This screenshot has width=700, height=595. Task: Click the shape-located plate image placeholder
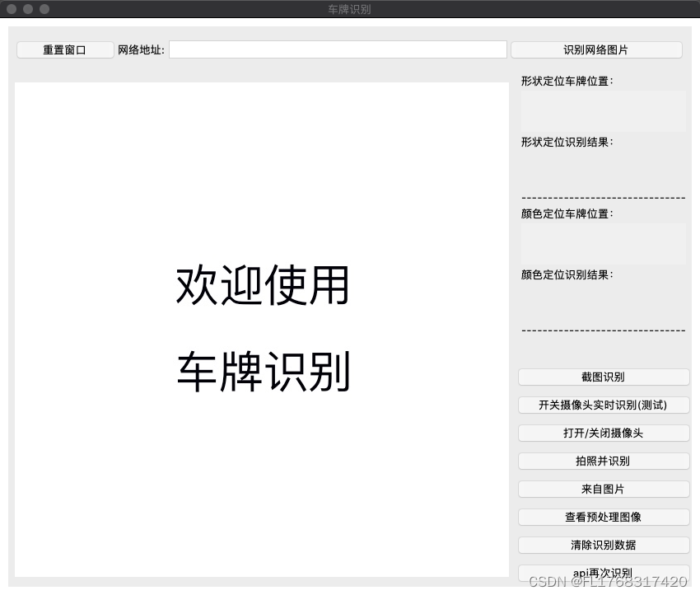coord(603,111)
